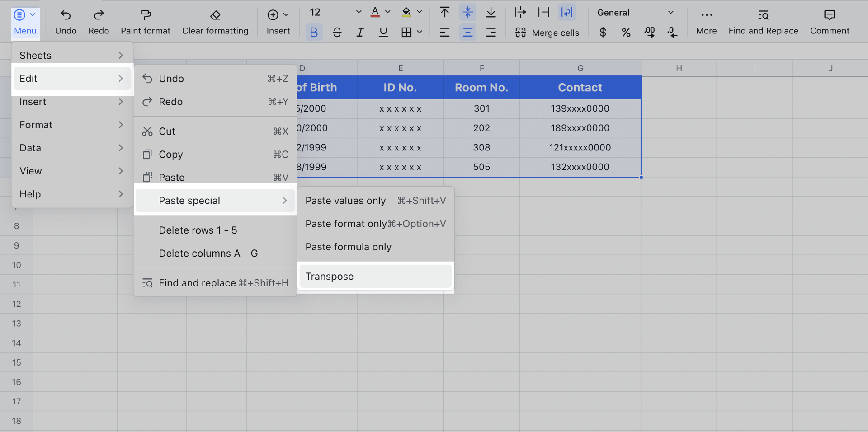Screen dimensions: 868x432
Task: Open the font size dropdown
Action: click(x=358, y=12)
